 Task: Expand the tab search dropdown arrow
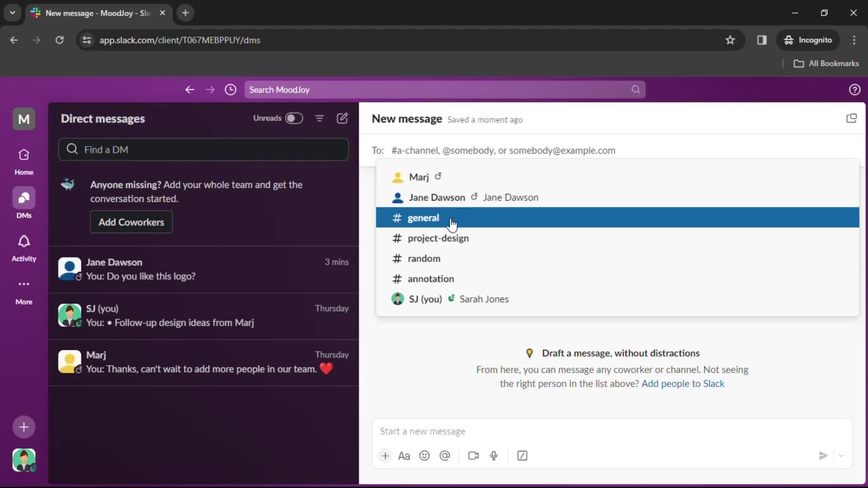click(x=13, y=13)
